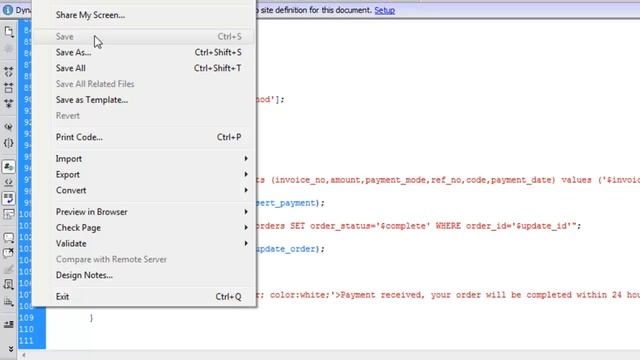This screenshot has height=360, width=640.
Task: Click the closing brace on line 109
Action: (91, 318)
